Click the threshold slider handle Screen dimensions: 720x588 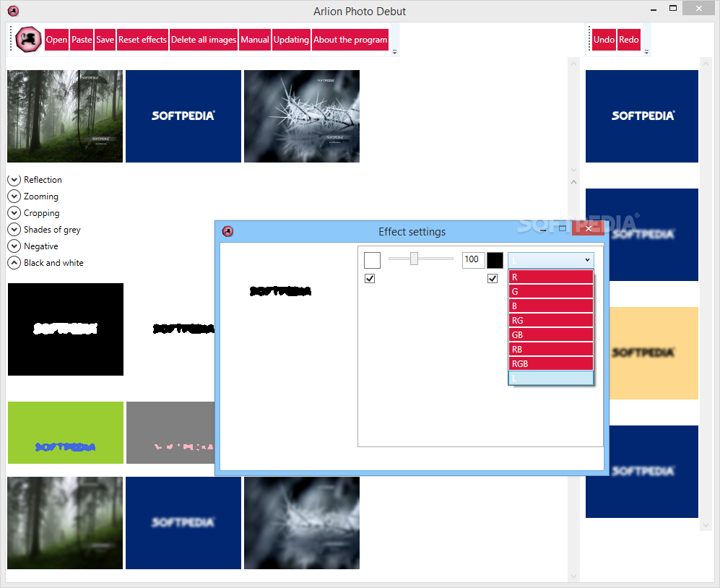tap(414, 258)
